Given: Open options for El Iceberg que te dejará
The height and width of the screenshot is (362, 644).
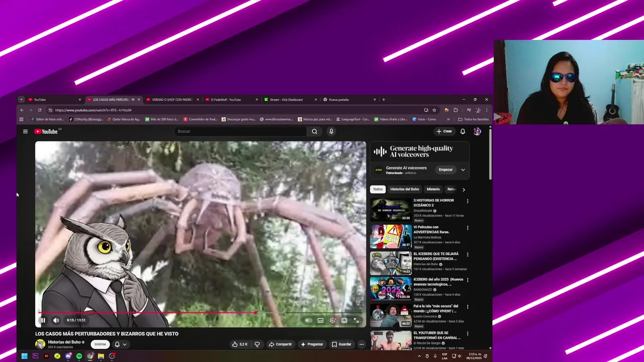Looking at the screenshot, I should [467, 254].
